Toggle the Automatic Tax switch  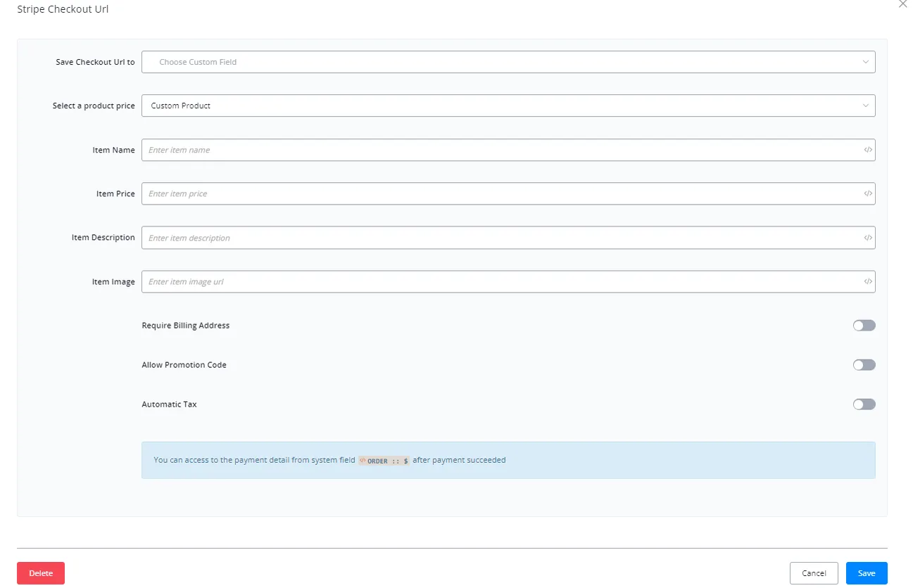click(864, 404)
